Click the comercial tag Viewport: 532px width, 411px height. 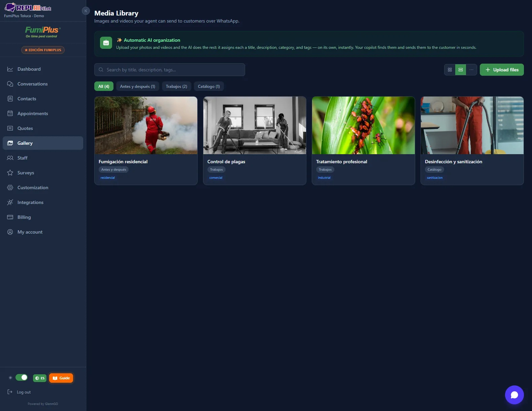(x=216, y=178)
